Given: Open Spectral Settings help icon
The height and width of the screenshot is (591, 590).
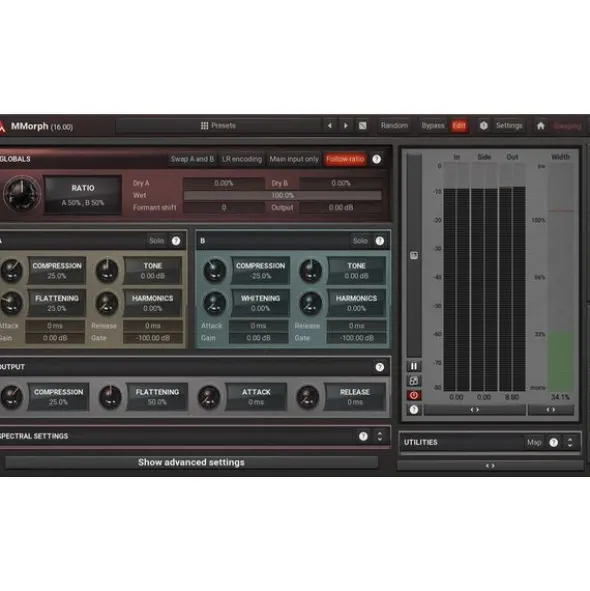Looking at the screenshot, I should tap(363, 436).
